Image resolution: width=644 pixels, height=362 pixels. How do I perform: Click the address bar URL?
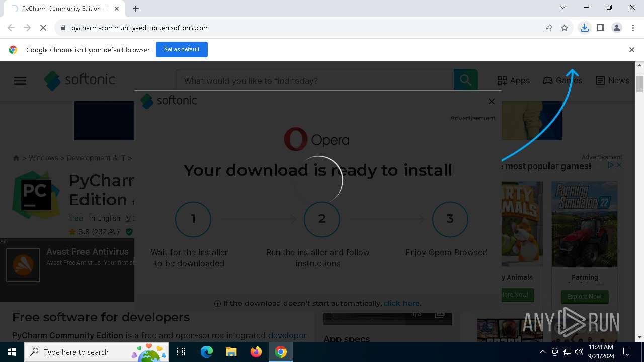pyautogui.click(x=140, y=28)
